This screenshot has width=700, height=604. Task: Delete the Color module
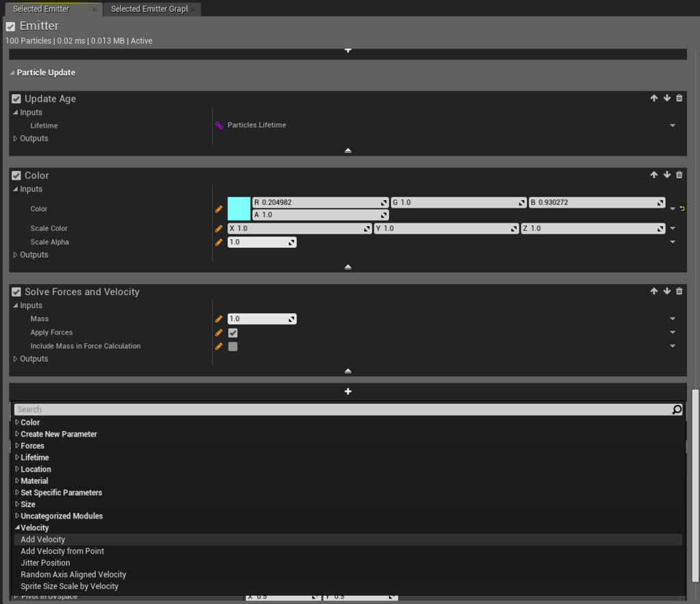[679, 175]
